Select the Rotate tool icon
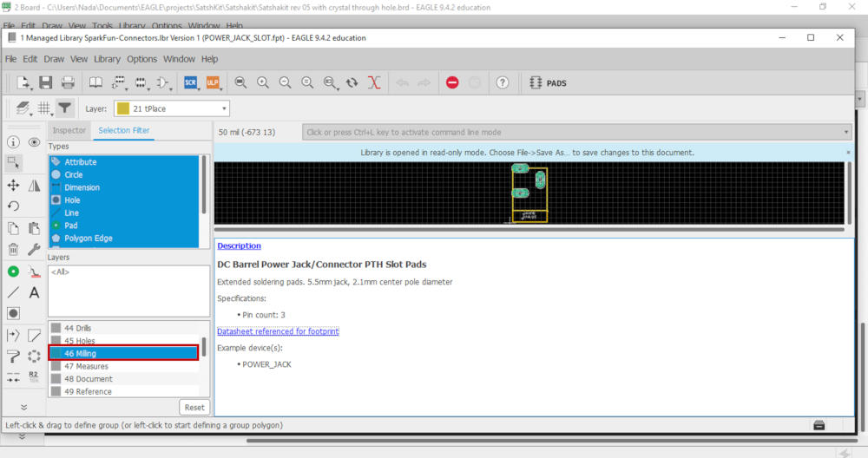 click(x=13, y=206)
